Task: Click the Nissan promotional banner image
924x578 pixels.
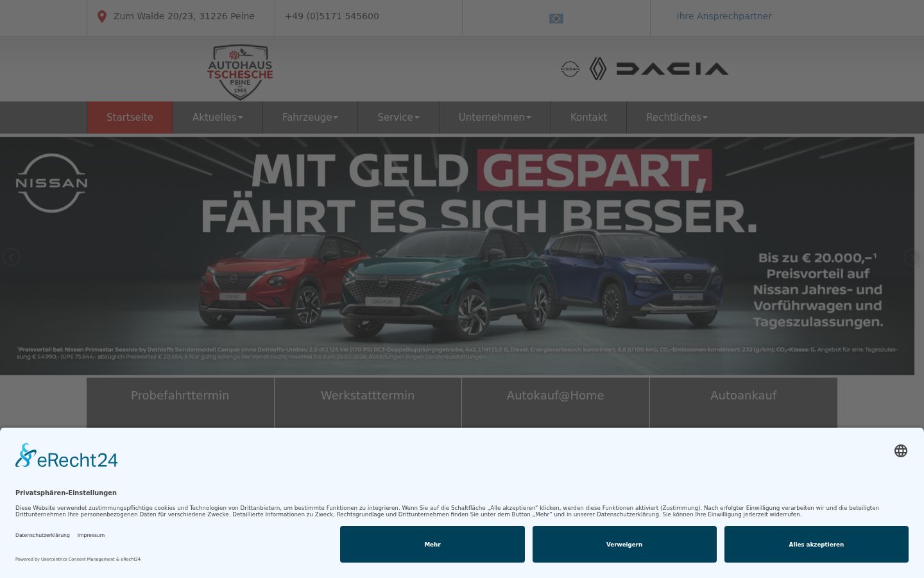Action: [x=457, y=256]
